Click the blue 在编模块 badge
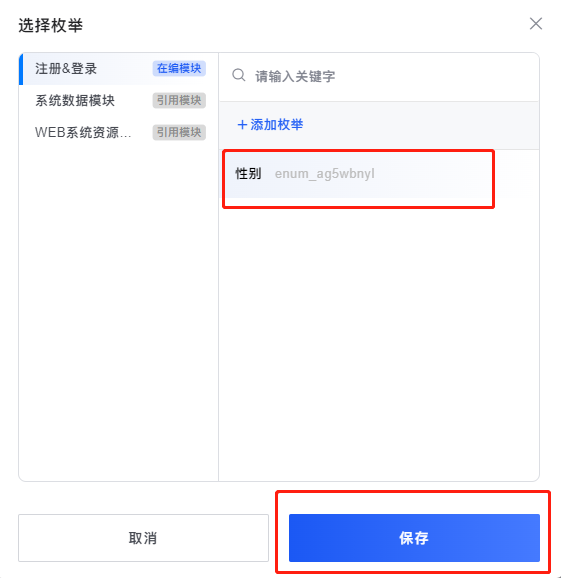 [x=179, y=69]
